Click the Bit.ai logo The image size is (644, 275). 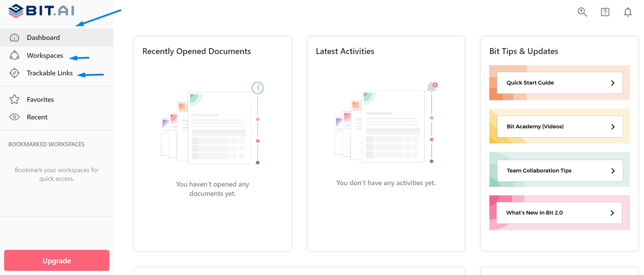41,11
